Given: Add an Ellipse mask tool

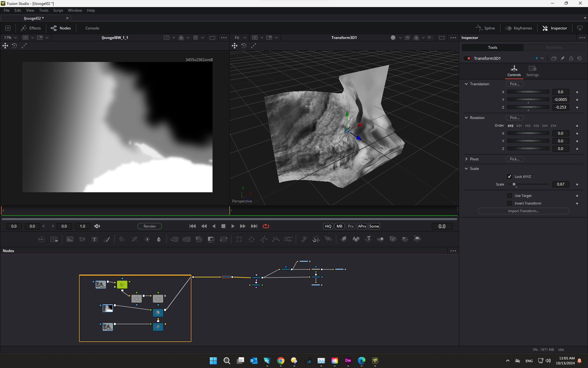Looking at the screenshot, I should [251, 239].
